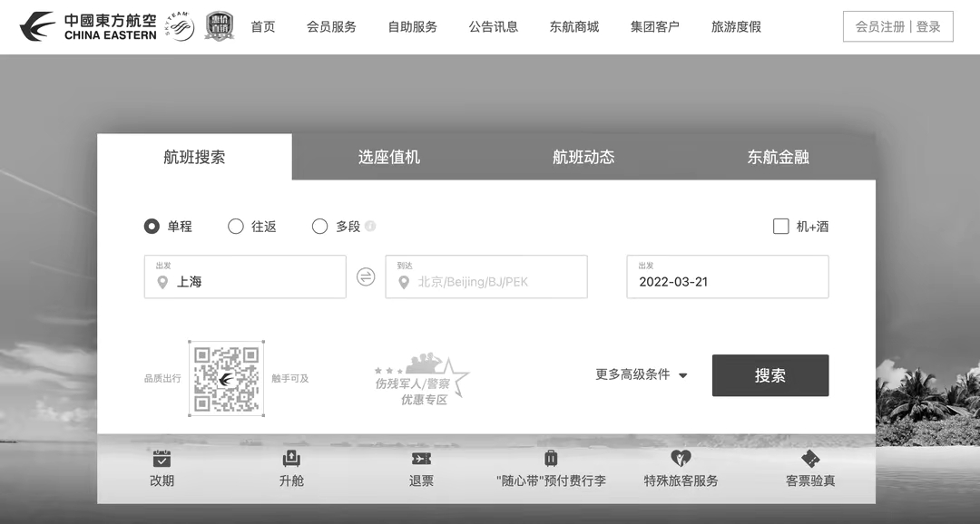Expand 更多高级条件 advanced options dropdown
The height and width of the screenshot is (524, 980).
[640, 374]
